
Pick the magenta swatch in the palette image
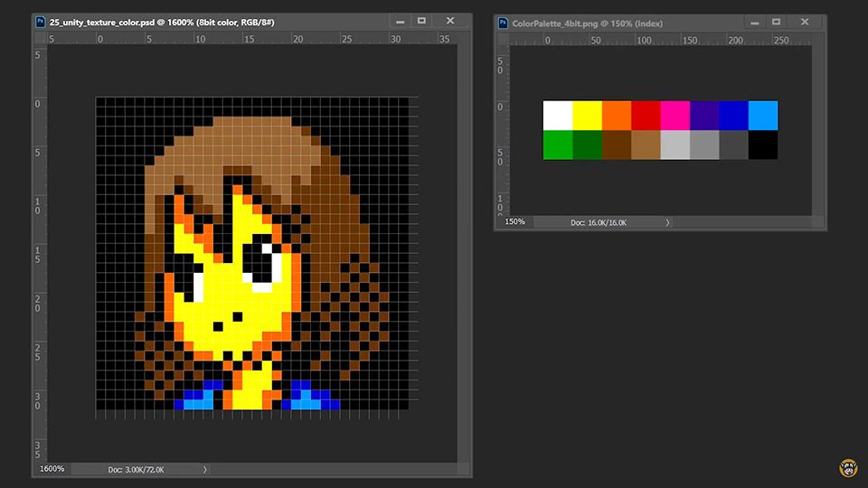(675, 115)
